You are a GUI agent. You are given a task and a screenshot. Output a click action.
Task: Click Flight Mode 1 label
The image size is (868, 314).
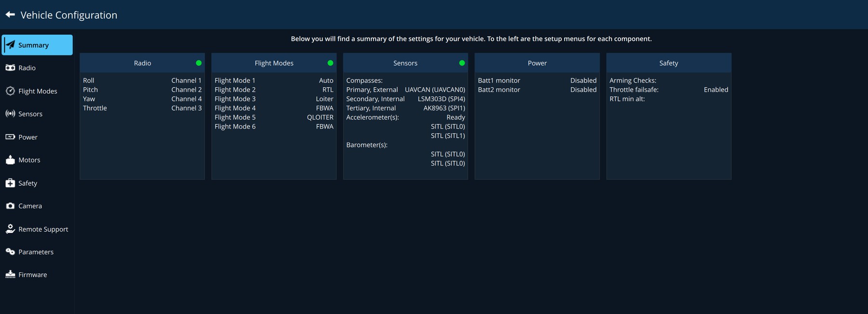[x=235, y=80]
